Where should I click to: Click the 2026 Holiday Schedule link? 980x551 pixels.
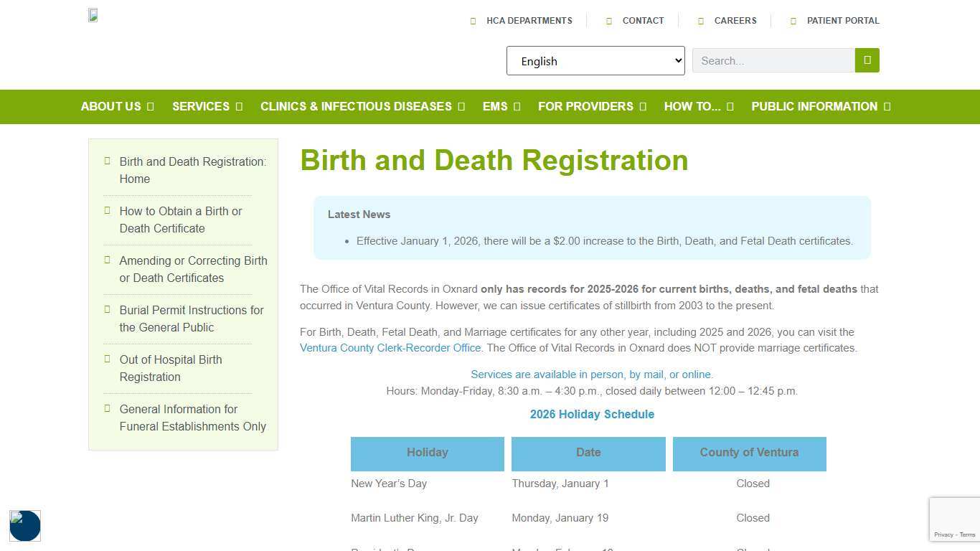pos(591,414)
